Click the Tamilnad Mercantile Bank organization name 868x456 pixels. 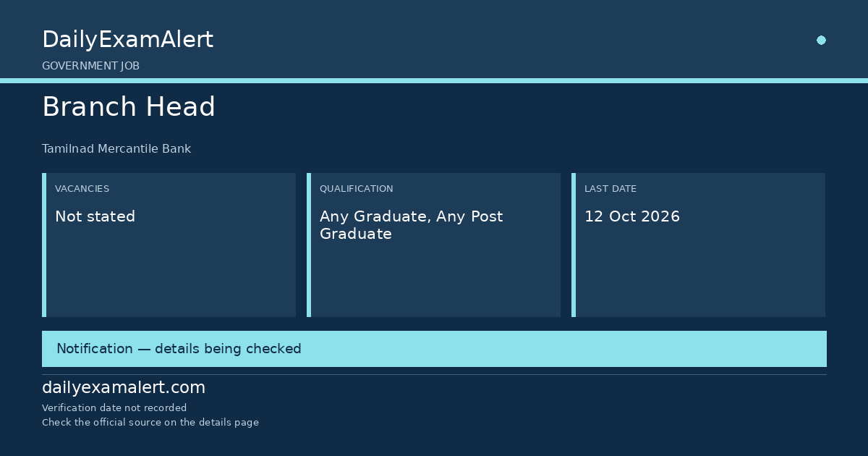[116, 149]
